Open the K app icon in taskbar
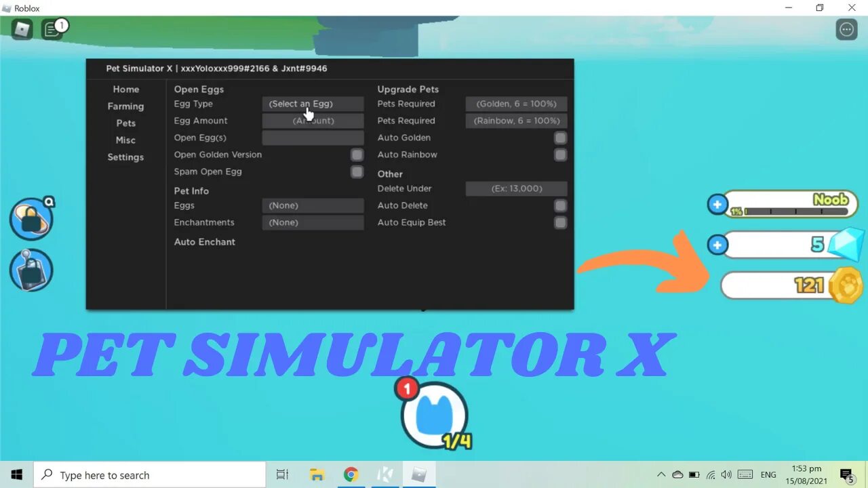The width and height of the screenshot is (868, 488). click(x=384, y=474)
